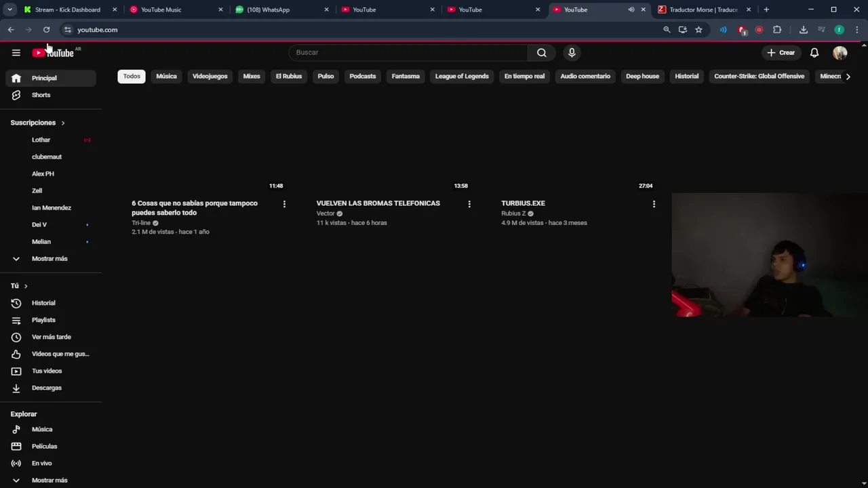Image resolution: width=868 pixels, height=488 pixels.
Task: Open the notifications bell
Action: pos(814,52)
